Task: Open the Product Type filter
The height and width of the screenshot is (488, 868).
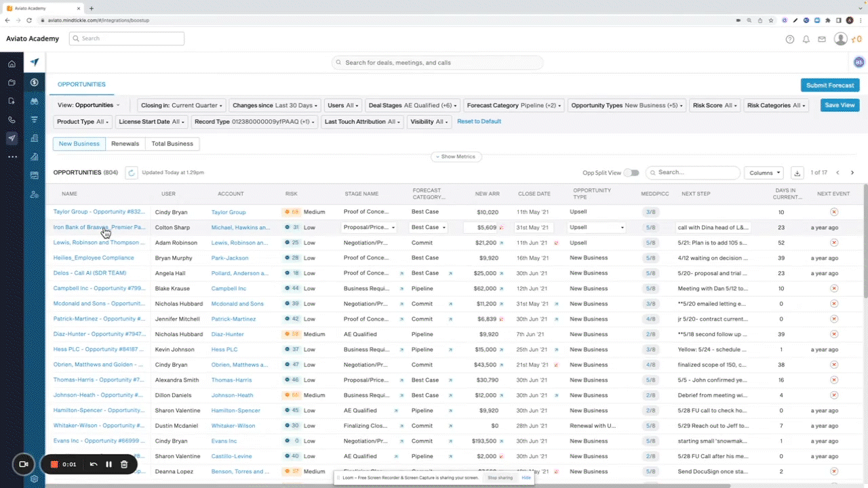Action: click(x=83, y=122)
